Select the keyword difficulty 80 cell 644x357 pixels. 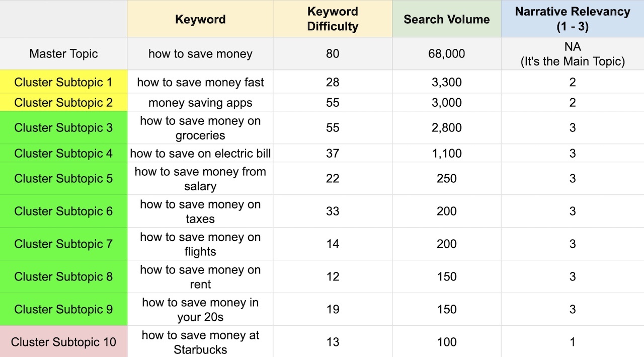coord(333,53)
